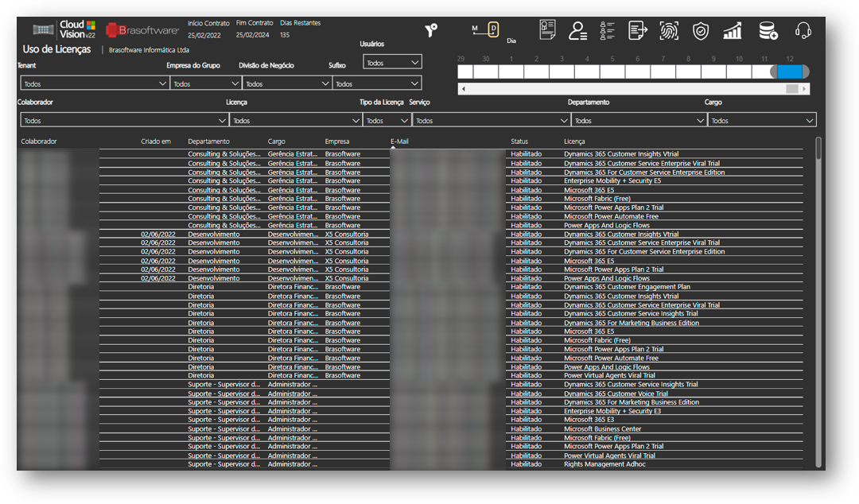Viewport: 859px width, 504px height.
Task: Click 'Rights Management Adhoc' license row
Action: 604,464
